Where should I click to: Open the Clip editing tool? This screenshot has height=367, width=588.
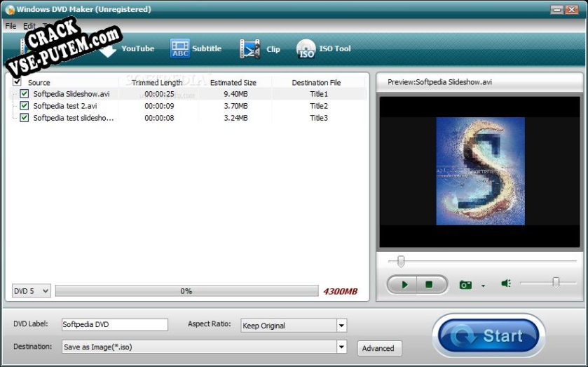click(260, 49)
